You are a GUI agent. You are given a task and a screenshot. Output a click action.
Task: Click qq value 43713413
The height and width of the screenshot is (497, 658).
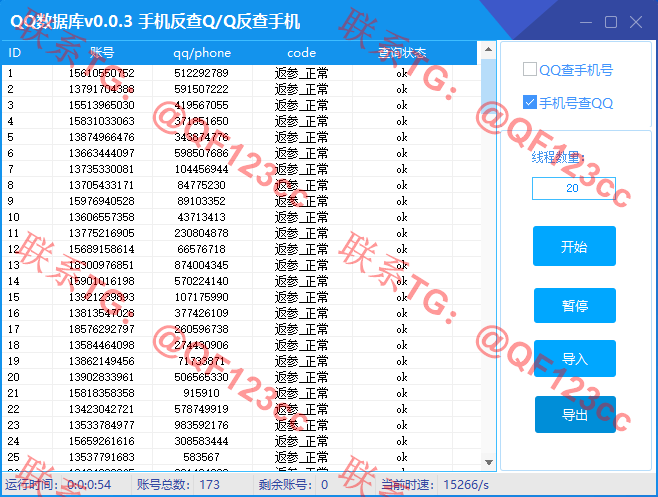tap(201, 217)
